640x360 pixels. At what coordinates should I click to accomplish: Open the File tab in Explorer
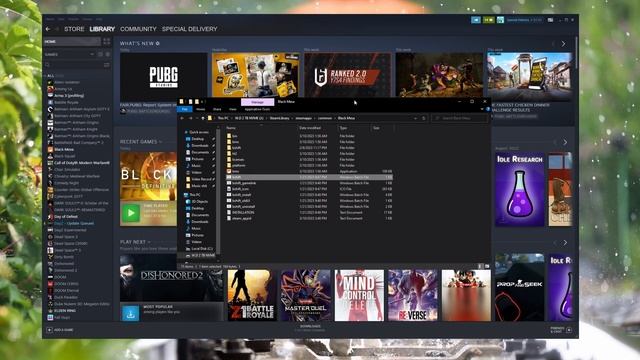pos(184,109)
